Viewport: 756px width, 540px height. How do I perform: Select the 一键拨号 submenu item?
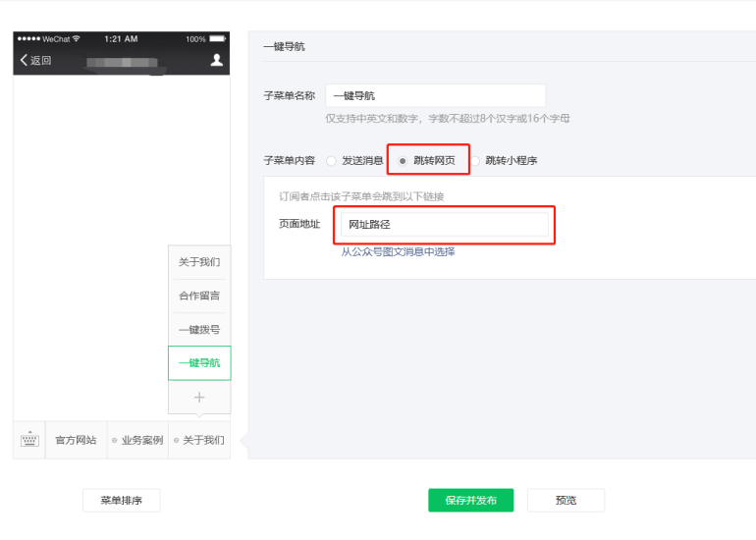199,330
